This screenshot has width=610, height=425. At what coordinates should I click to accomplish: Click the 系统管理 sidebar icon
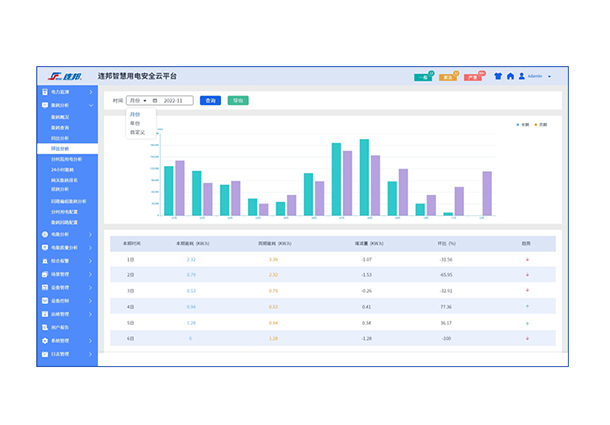pos(44,341)
